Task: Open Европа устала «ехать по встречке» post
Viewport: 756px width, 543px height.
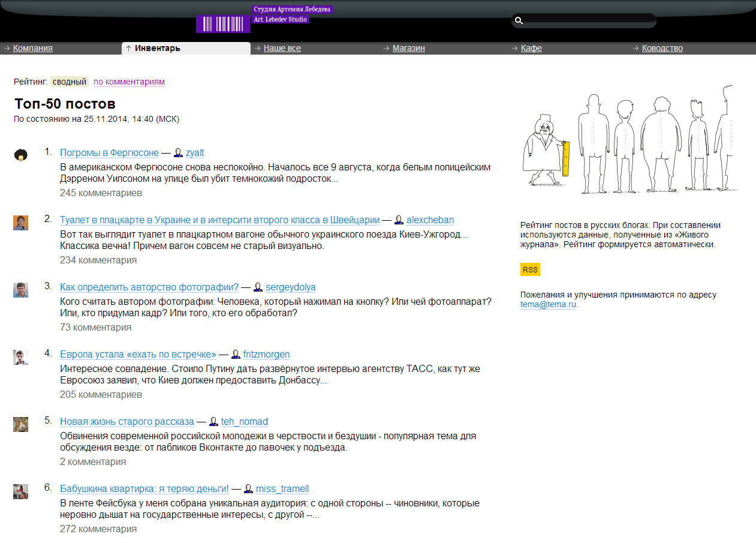Action: pos(138,355)
